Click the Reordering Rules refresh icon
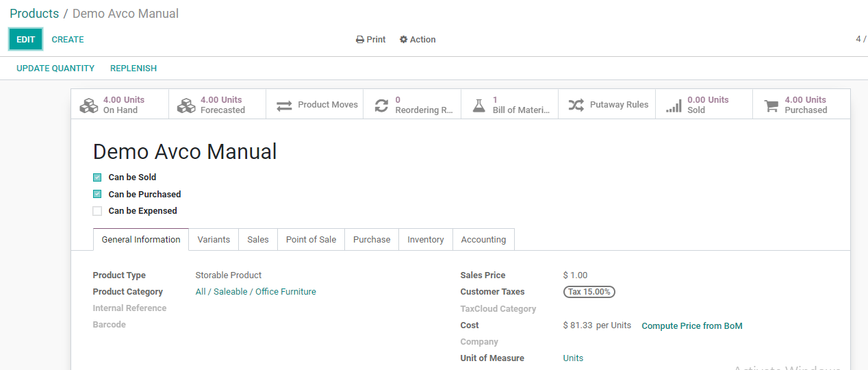The width and height of the screenshot is (868, 370). click(x=381, y=106)
